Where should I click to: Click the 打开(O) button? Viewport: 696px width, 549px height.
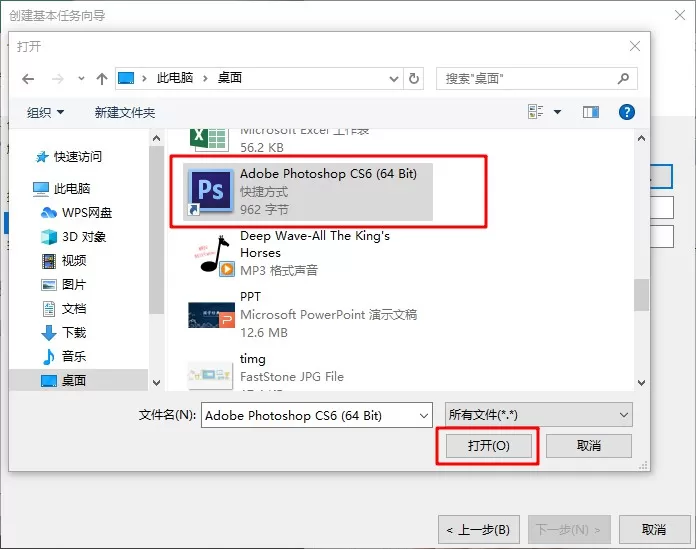(489, 446)
